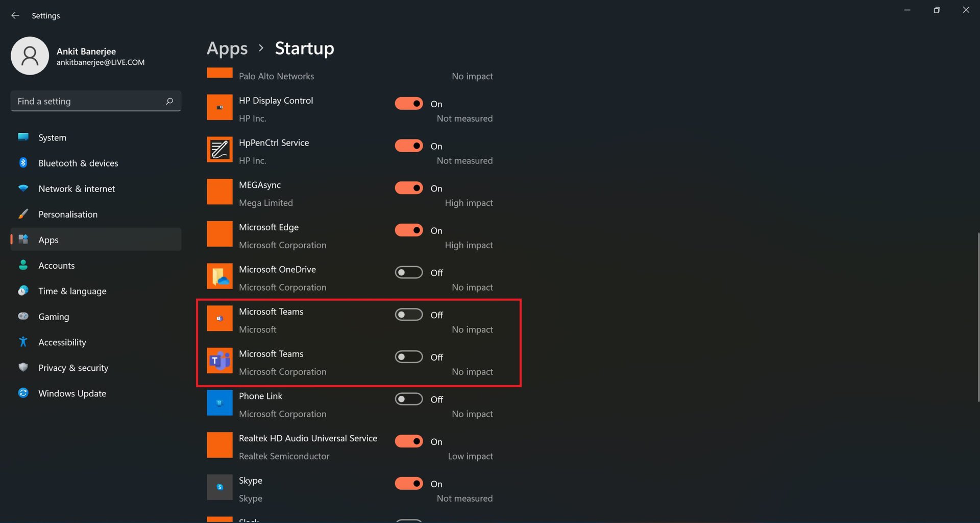The image size is (980, 523).
Task: Open Bluetooth & devices settings
Action: (x=78, y=163)
